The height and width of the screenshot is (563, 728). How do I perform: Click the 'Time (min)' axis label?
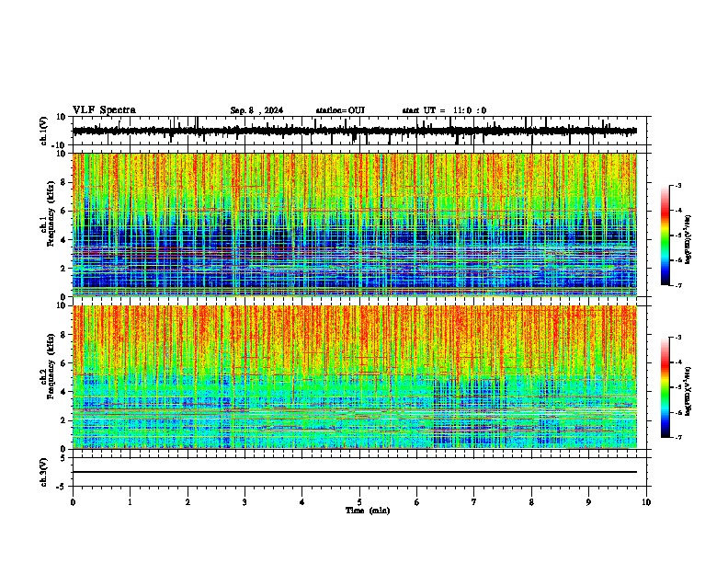[368, 511]
